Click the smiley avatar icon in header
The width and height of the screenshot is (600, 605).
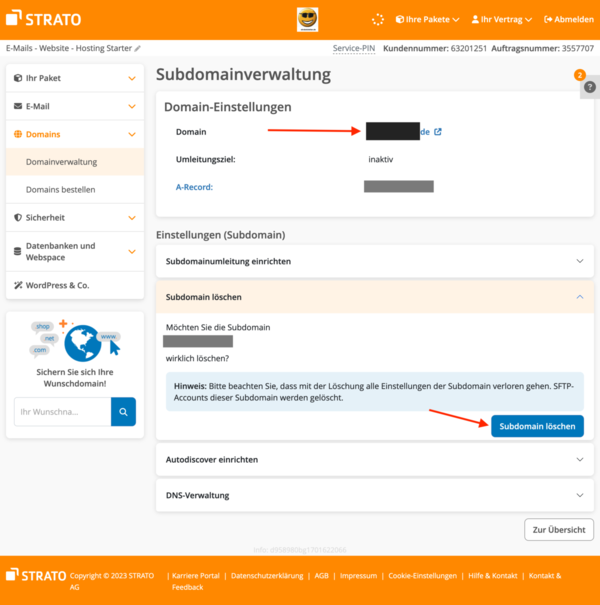coord(307,19)
